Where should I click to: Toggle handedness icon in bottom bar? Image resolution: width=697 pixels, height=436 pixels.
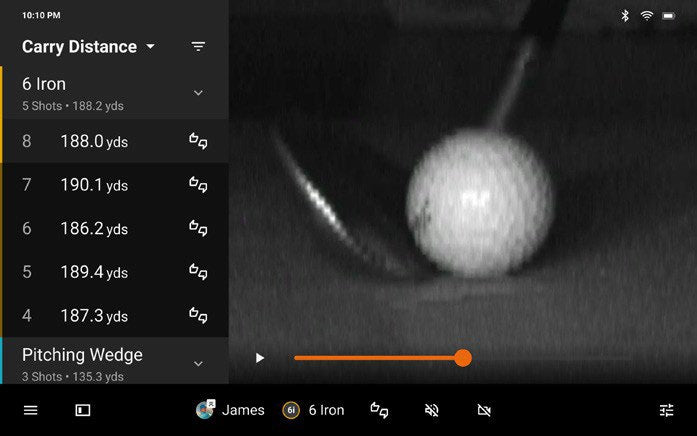click(x=379, y=410)
